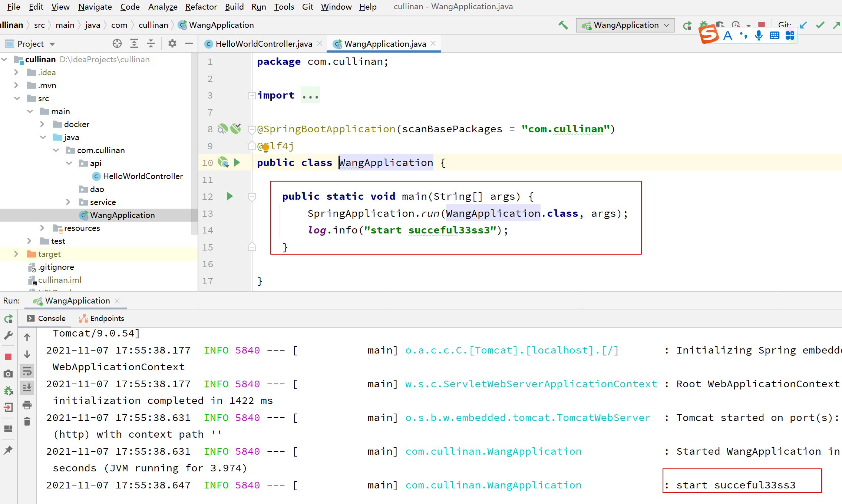Click the camera dump threads icon
842x504 pixels.
[8, 374]
